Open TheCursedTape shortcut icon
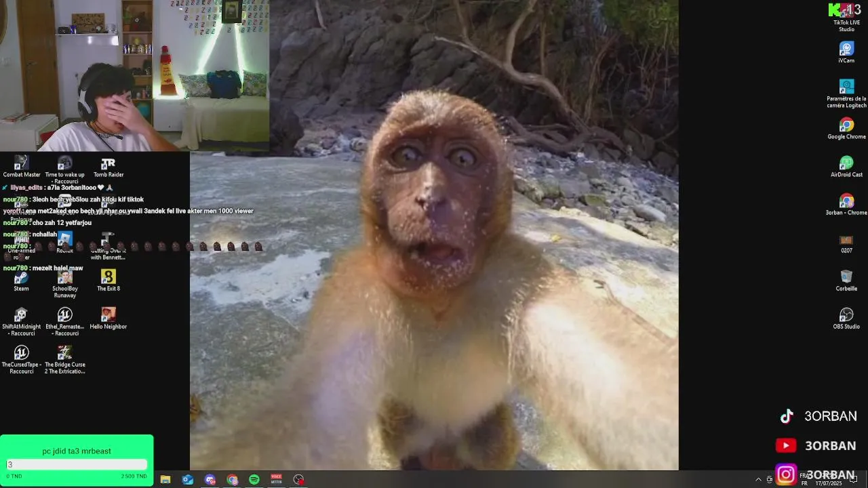This screenshot has width=868, height=488. click(x=22, y=360)
